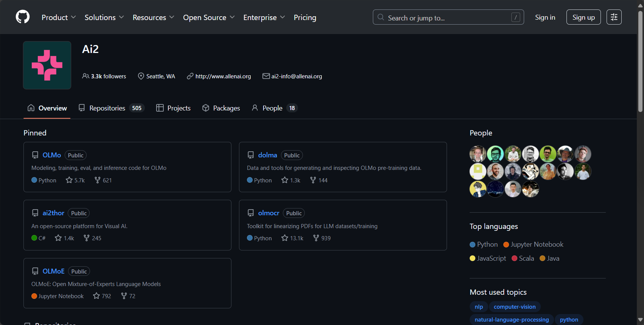Click the Projects table icon
Image resolution: width=644 pixels, height=325 pixels.
coord(160,108)
